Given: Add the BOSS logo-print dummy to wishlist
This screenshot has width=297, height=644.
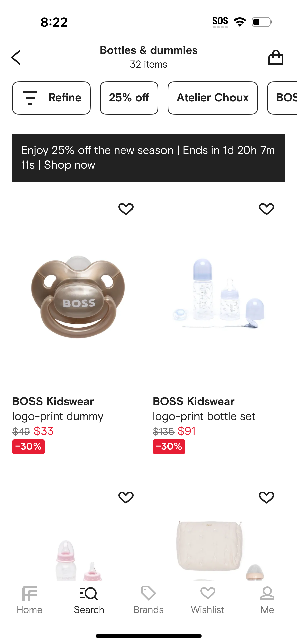Looking at the screenshot, I should 126,209.
